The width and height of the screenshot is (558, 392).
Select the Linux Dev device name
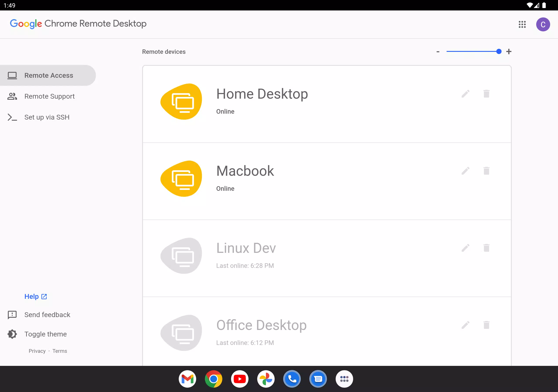pyautogui.click(x=246, y=248)
